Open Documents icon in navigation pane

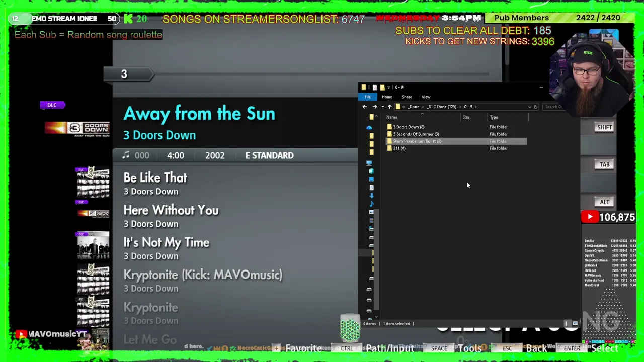[x=371, y=187]
